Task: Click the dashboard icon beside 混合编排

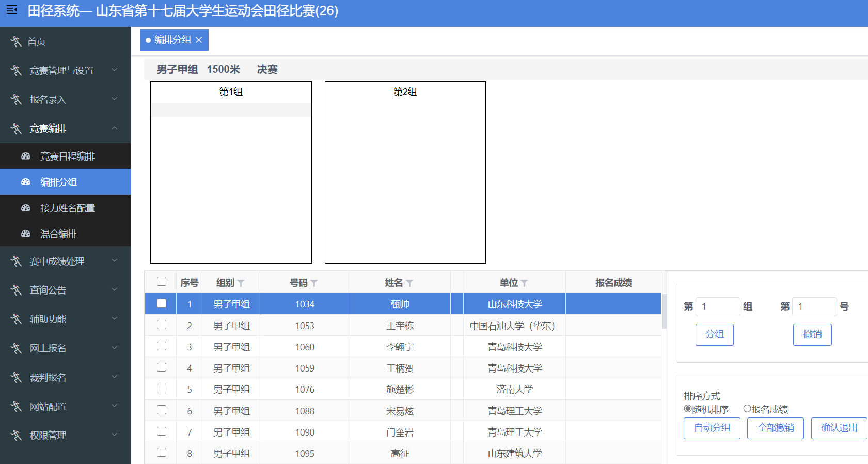Action: click(x=26, y=234)
